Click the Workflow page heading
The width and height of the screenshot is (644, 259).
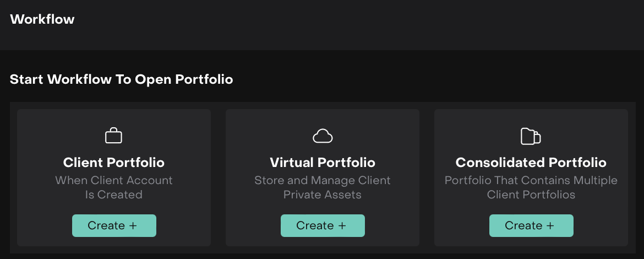(42, 19)
